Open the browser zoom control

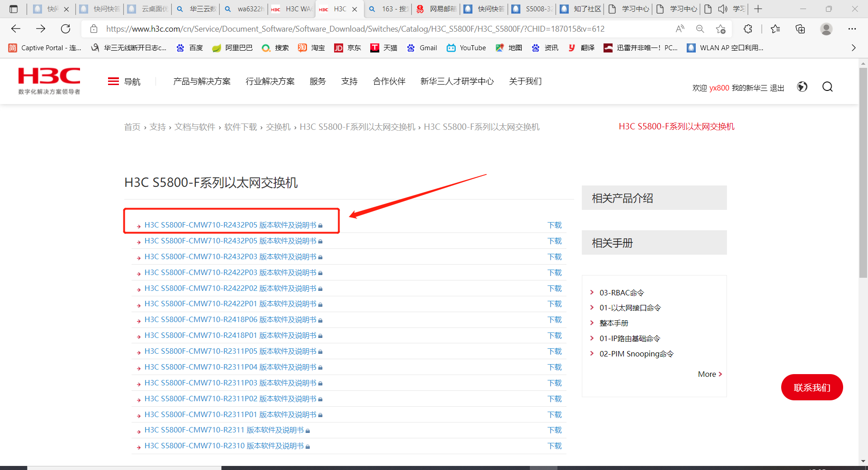(700, 29)
